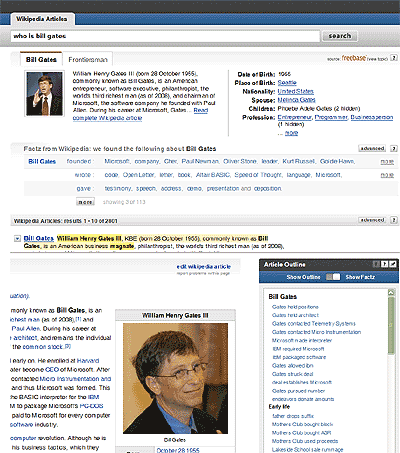Click into the search query field
The image size is (400, 453).
tap(165, 36)
